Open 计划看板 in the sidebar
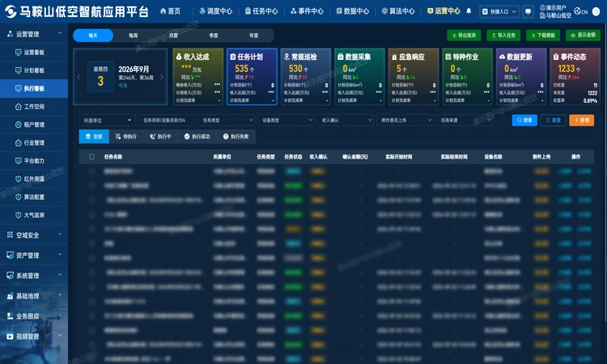 tap(34, 70)
